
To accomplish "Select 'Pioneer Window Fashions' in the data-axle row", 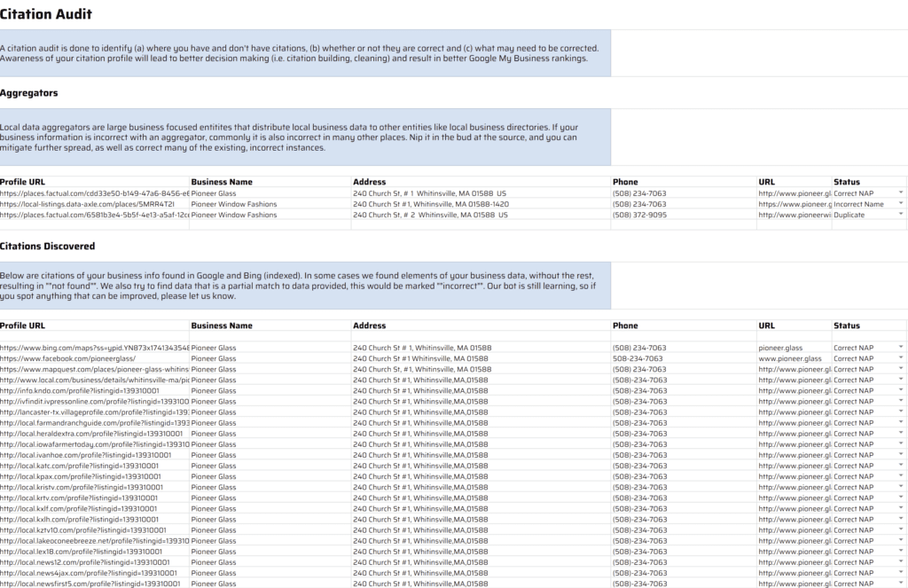I will coord(234,204).
